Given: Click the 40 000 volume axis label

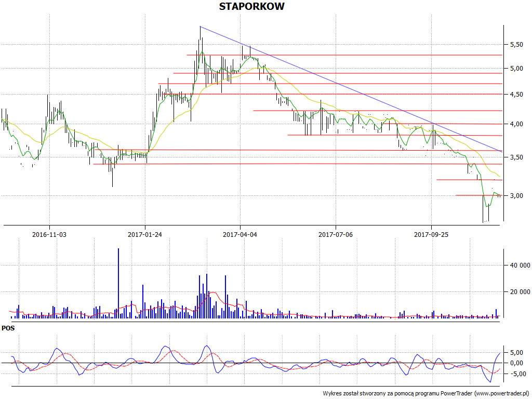Looking at the screenshot, I should point(520,265).
